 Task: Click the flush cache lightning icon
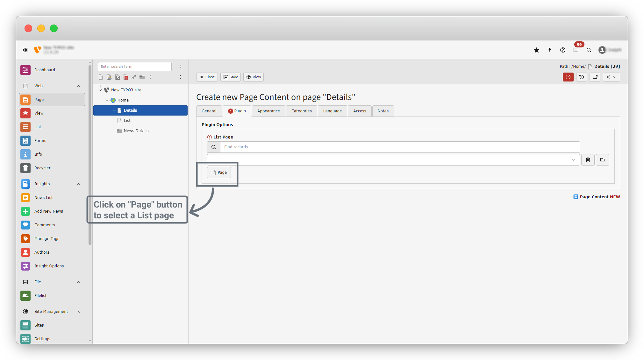(550, 50)
